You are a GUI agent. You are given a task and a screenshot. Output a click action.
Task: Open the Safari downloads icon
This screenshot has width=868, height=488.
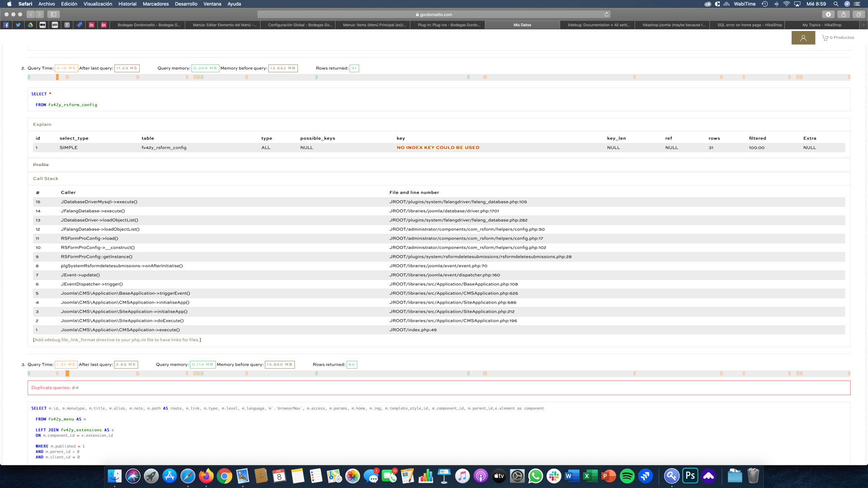tap(828, 14)
